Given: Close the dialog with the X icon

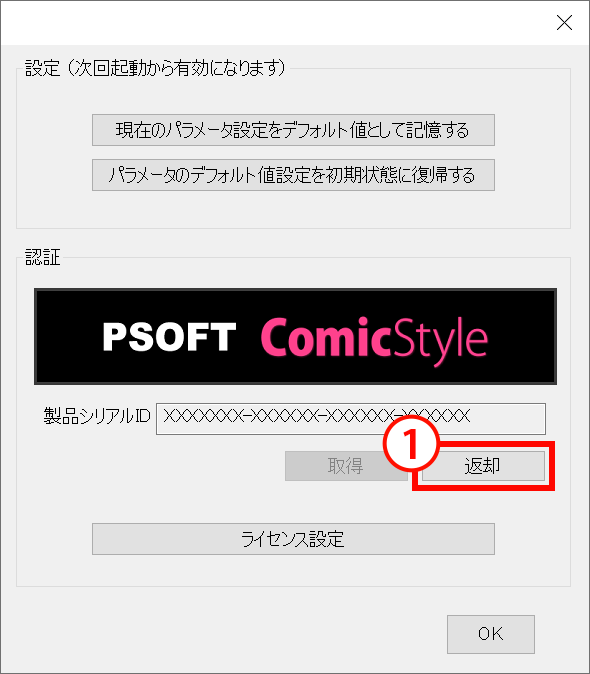Looking at the screenshot, I should (x=564, y=22).
